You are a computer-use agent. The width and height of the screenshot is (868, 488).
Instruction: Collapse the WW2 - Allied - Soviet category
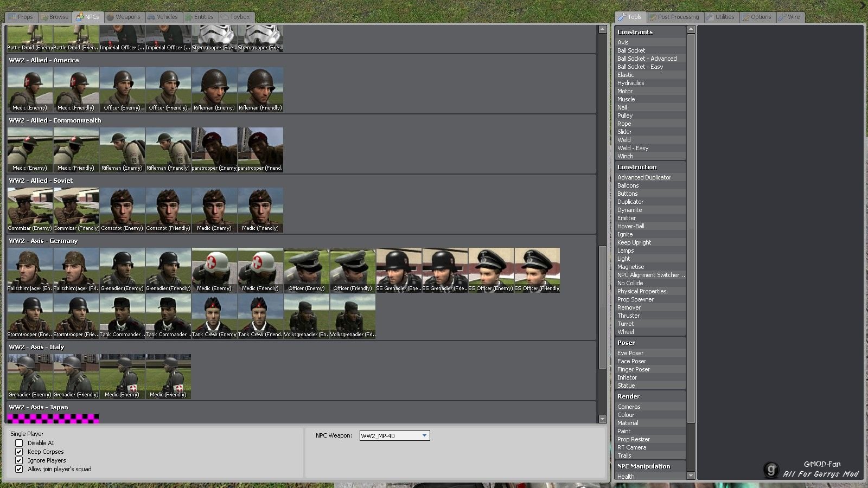(x=301, y=181)
